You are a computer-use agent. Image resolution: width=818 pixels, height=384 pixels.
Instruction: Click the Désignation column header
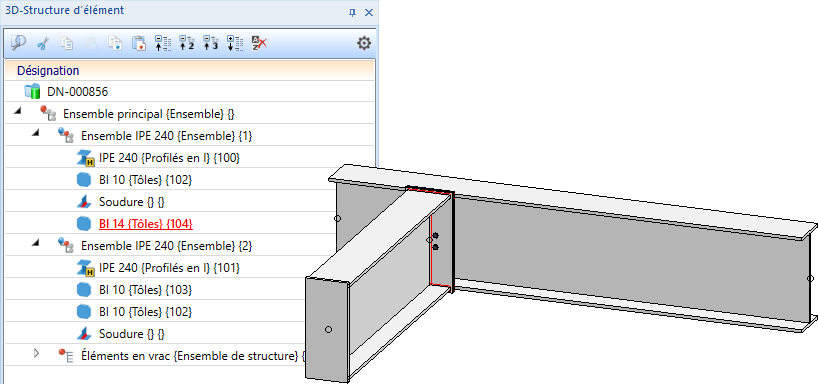click(x=189, y=70)
